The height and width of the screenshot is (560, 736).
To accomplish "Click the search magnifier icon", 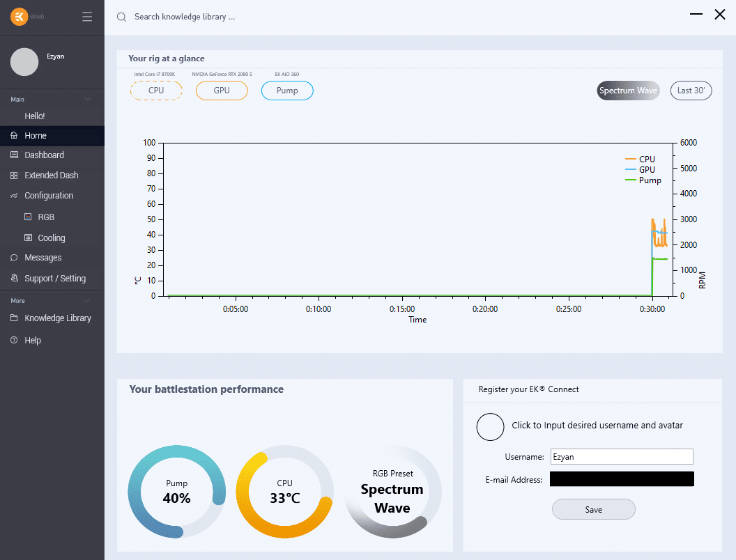I will pos(121,17).
